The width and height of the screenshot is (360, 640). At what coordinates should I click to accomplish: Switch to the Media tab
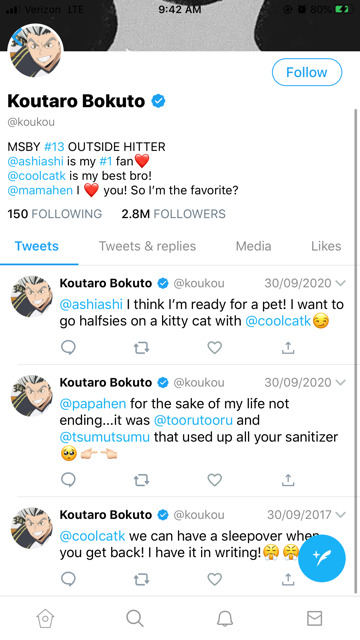[x=253, y=246]
